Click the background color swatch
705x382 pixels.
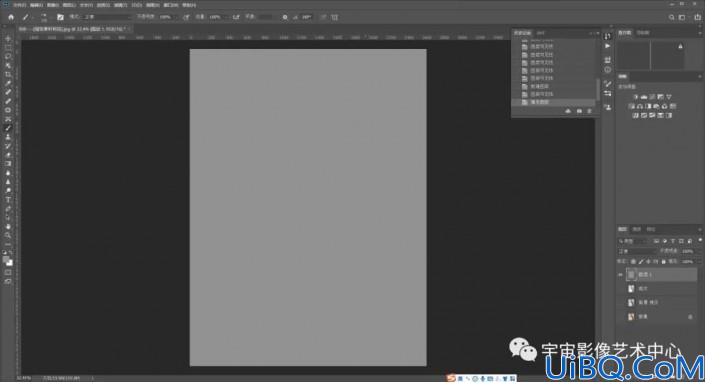pyautogui.click(x=10, y=263)
